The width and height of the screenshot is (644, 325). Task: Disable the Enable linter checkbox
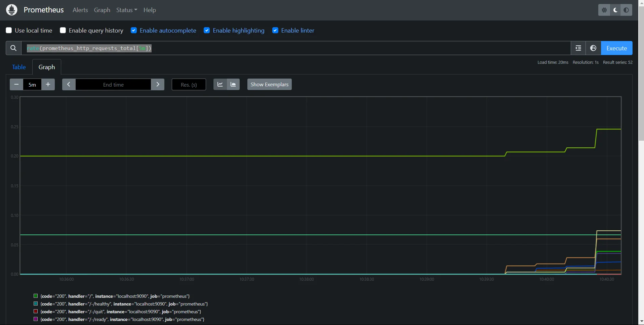click(x=275, y=30)
